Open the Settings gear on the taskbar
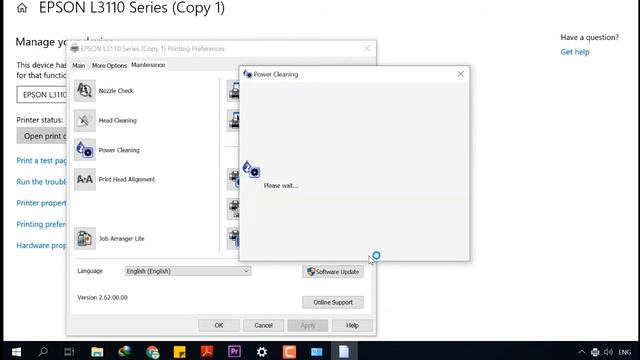Screen dimensions: 640x360 pyautogui.click(x=262, y=351)
